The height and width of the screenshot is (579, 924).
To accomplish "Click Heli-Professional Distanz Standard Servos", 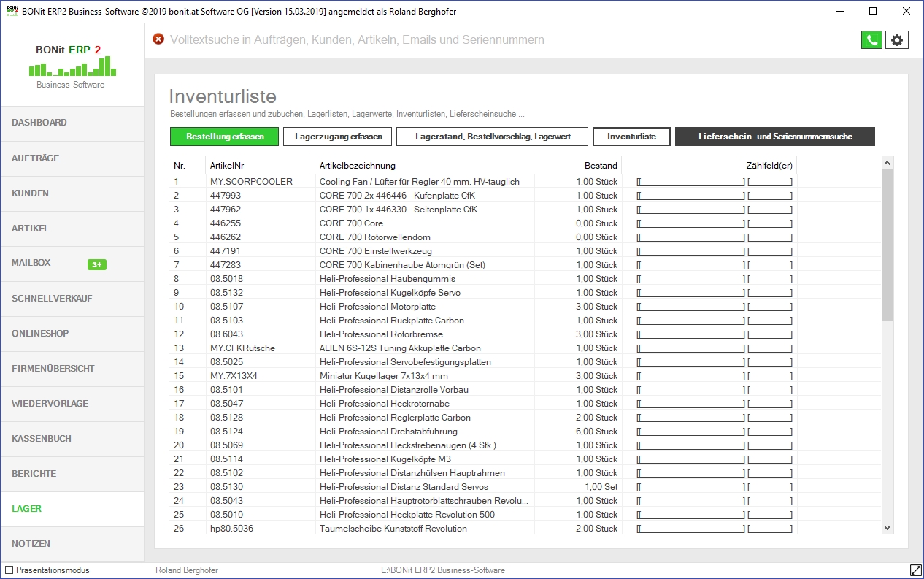I will [x=404, y=487].
